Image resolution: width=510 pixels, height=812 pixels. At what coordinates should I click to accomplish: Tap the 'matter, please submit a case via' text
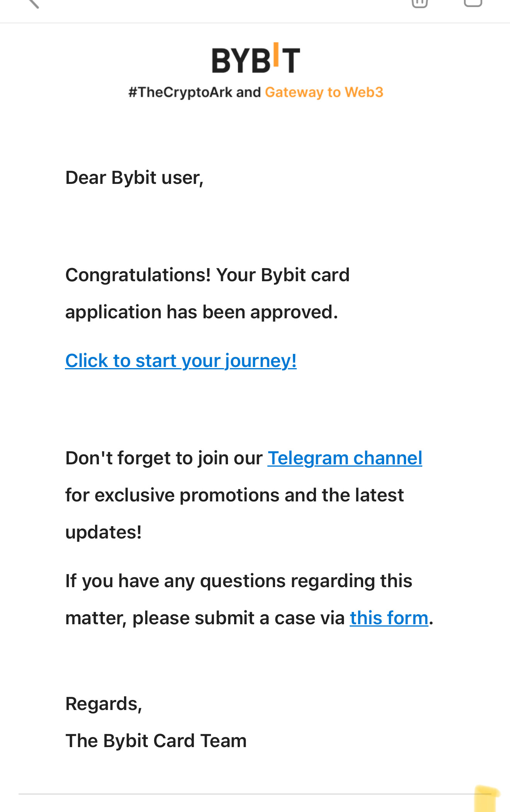[x=205, y=618]
